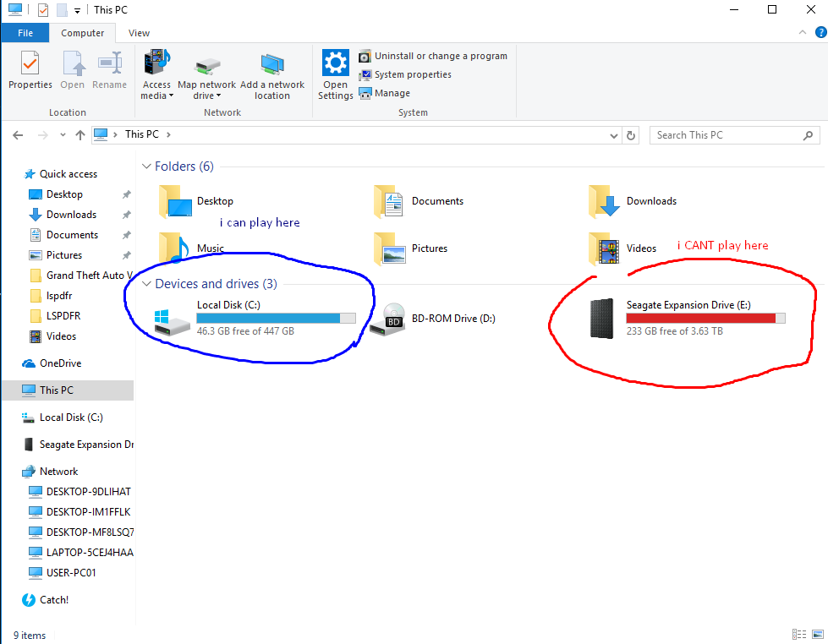The width and height of the screenshot is (828, 644).
Task: Open the lspdfr sidebar folder
Action: (x=58, y=296)
